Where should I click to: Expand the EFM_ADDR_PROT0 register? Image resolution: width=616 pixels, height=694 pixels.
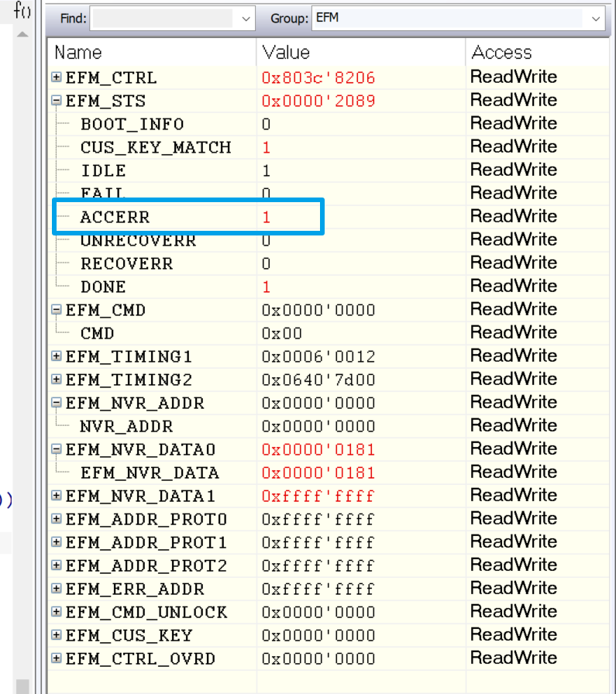tap(57, 519)
